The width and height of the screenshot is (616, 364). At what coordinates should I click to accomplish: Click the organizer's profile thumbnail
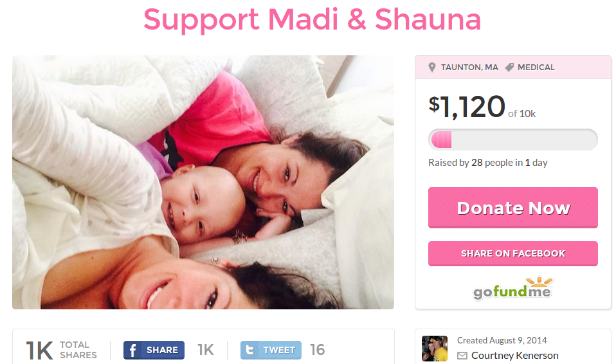click(x=435, y=349)
